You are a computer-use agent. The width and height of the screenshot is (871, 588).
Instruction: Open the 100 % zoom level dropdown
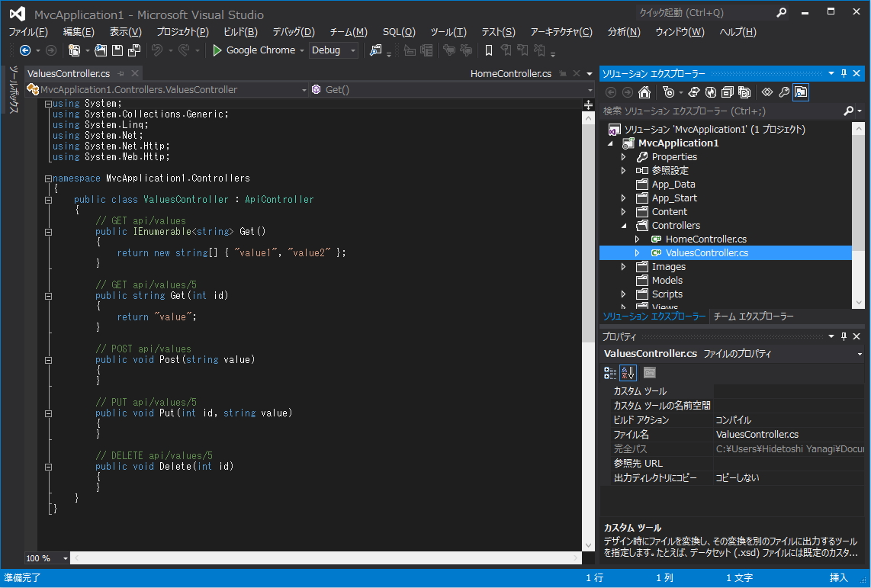point(65,558)
